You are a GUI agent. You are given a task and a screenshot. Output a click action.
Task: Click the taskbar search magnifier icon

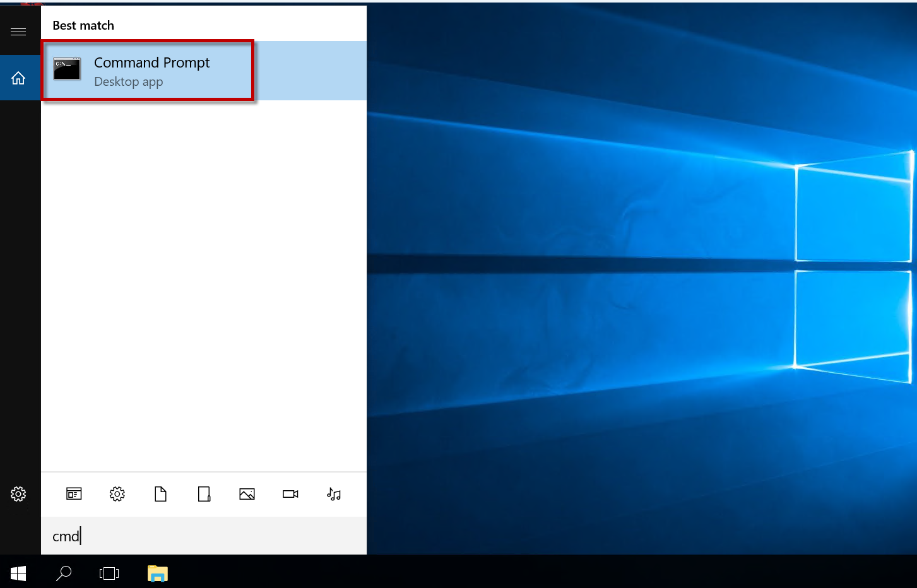coord(64,573)
